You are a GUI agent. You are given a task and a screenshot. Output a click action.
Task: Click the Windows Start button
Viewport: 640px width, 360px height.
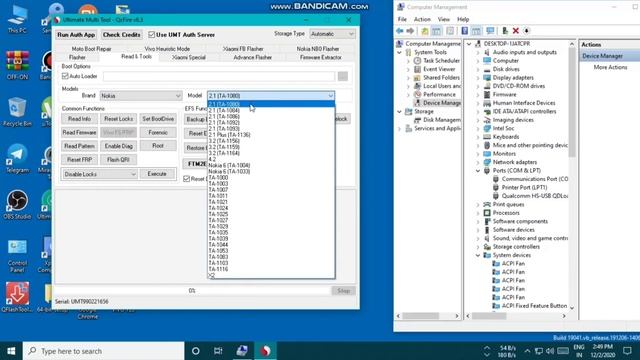pyautogui.click(x=11, y=351)
